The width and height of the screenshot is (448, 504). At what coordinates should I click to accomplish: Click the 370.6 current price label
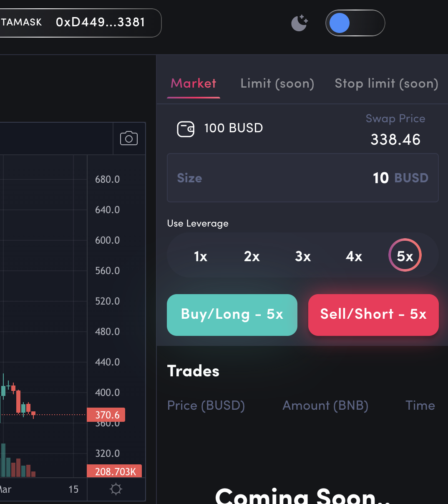point(107,415)
